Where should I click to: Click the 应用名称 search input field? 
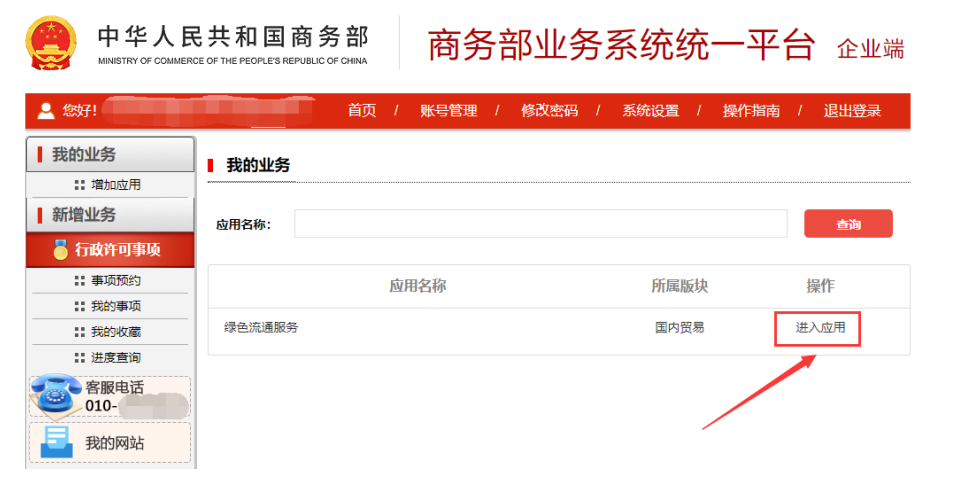coord(541,223)
